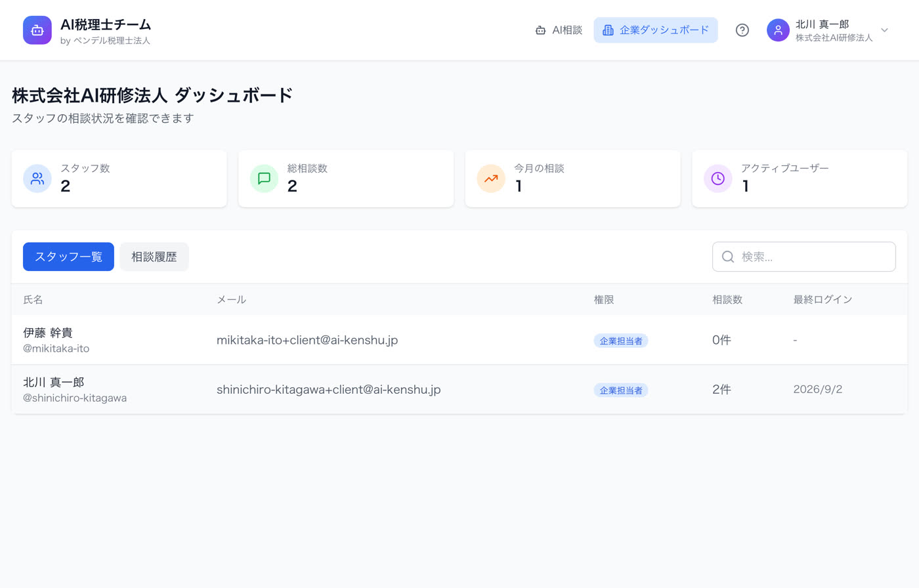Click the 相談数 column header
The height and width of the screenshot is (588, 919).
[x=727, y=299]
